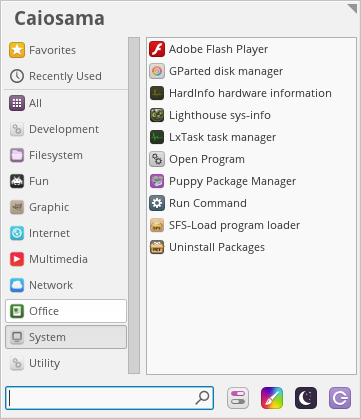
Task: Open the rainbow paintbrush theme button
Action: point(272,398)
